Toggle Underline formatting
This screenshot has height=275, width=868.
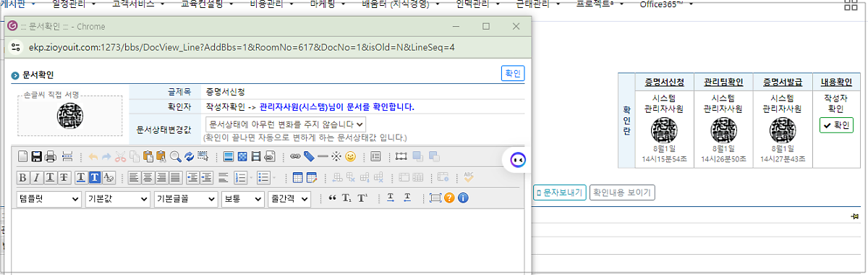pyautogui.click(x=50, y=177)
